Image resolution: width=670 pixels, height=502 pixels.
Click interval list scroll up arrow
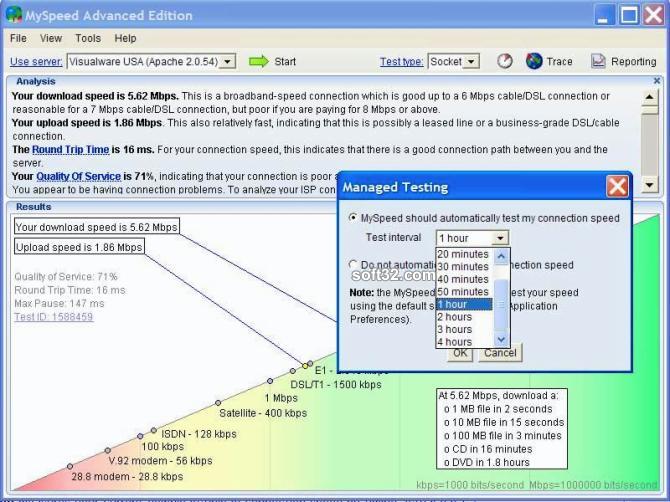tap(501, 256)
